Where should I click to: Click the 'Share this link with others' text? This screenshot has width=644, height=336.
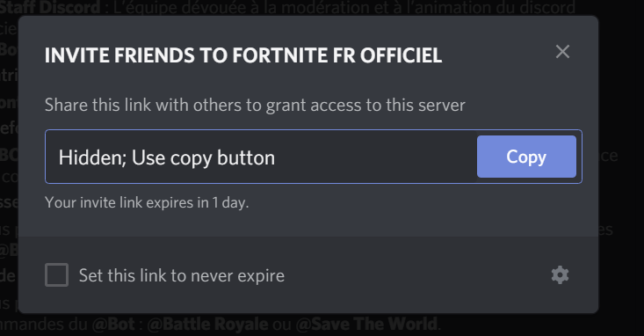(x=255, y=106)
